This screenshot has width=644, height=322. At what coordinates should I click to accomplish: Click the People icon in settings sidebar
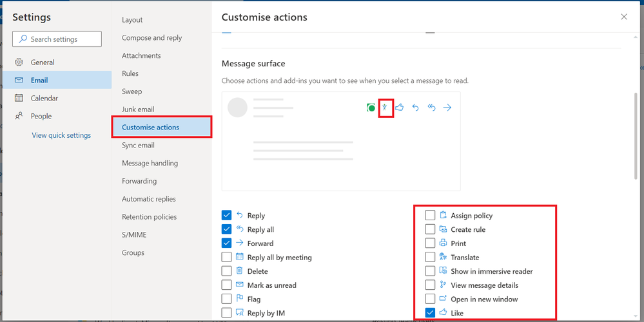click(19, 116)
